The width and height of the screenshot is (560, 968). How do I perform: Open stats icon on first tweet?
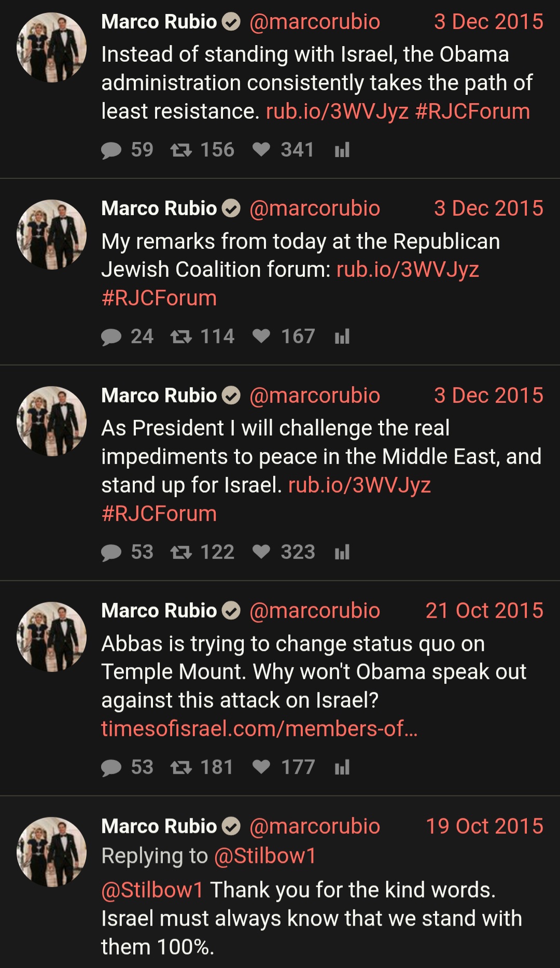[x=342, y=150]
